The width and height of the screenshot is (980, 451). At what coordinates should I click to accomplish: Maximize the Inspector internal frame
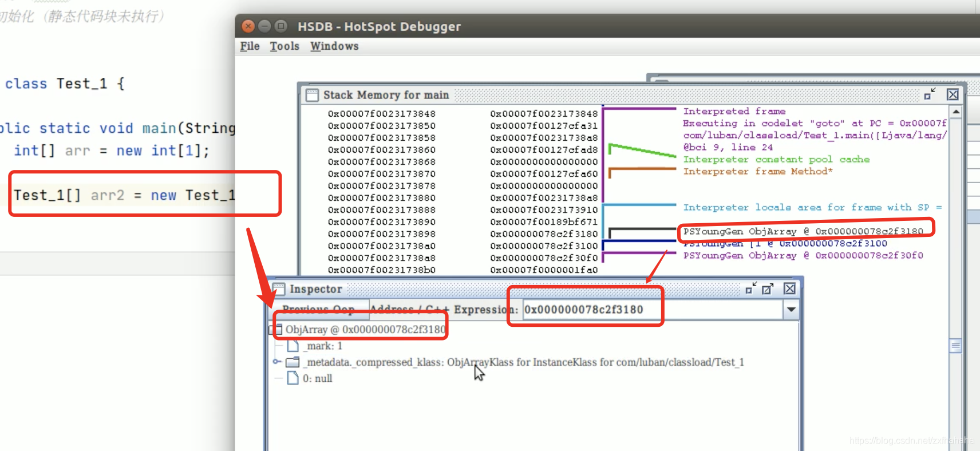768,288
